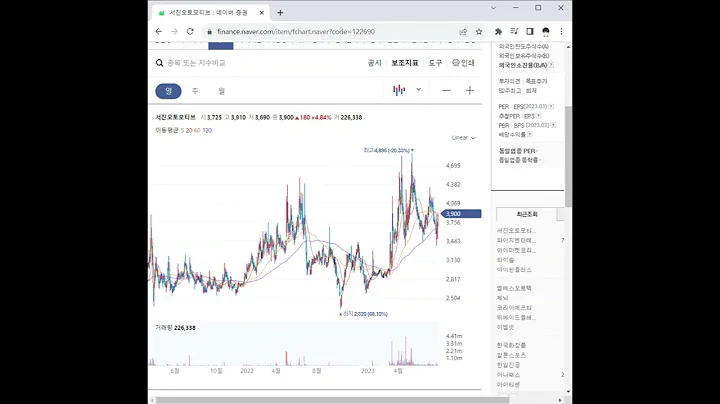The width and height of the screenshot is (720, 404).
Task: Open the 도구 menu
Action: (x=435, y=63)
